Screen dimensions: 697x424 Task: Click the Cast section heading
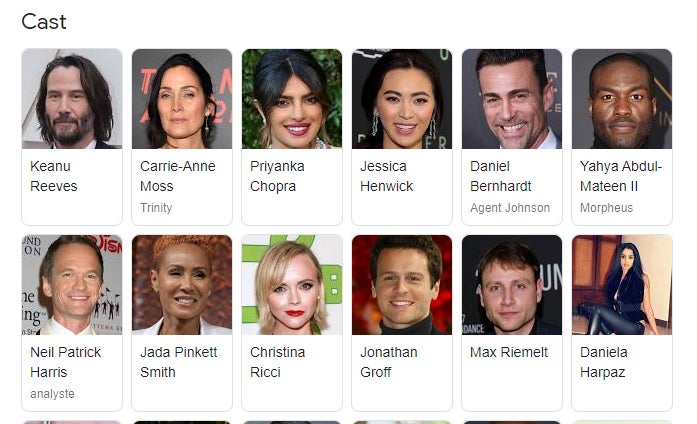click(x=44, y=21)
